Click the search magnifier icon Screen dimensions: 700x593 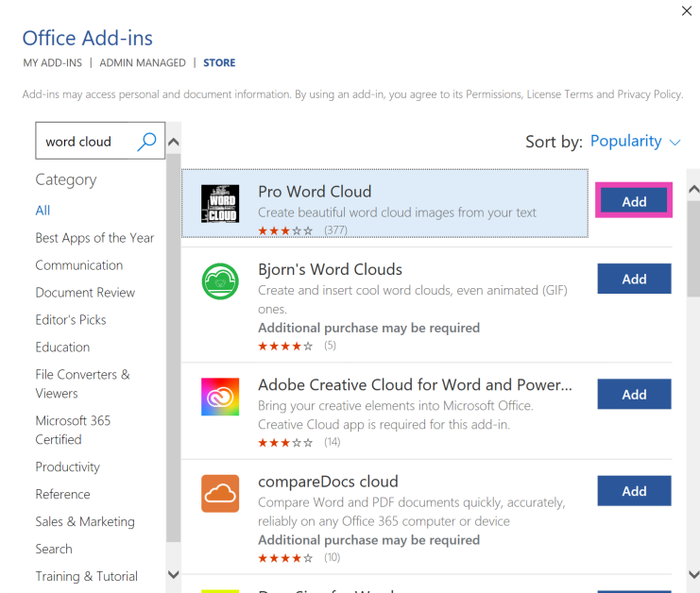146,142
